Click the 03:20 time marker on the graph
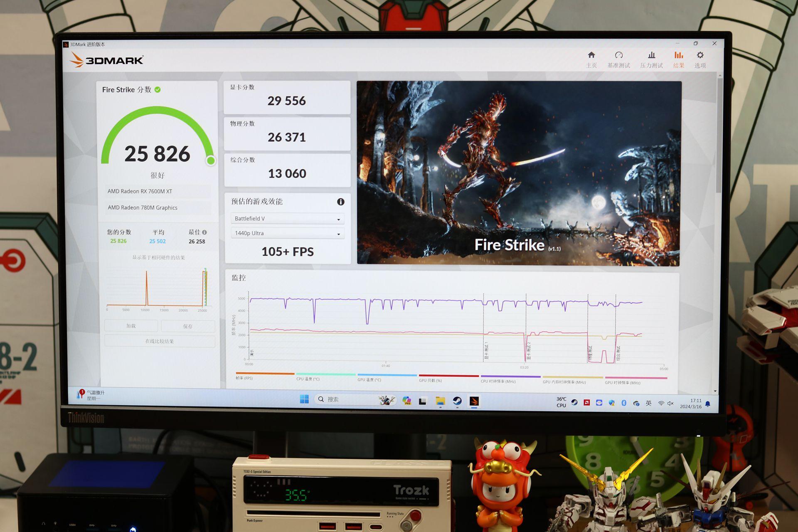 coord(524,367)
